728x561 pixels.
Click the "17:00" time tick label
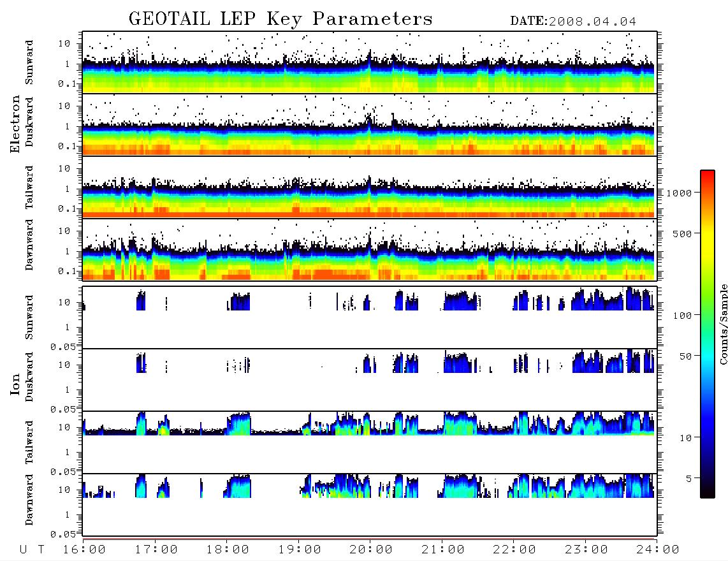pyautogui.click(x=156, y=550)
